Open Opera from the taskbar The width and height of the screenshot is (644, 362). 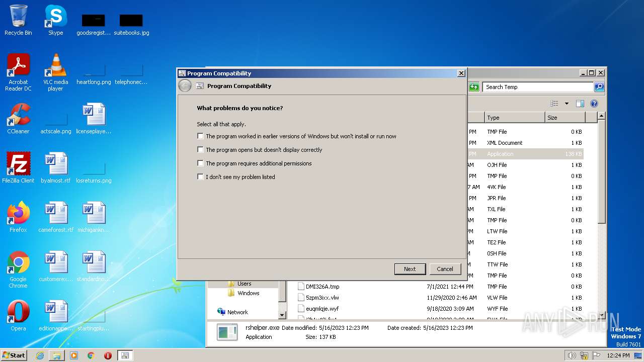click(108, 355)
